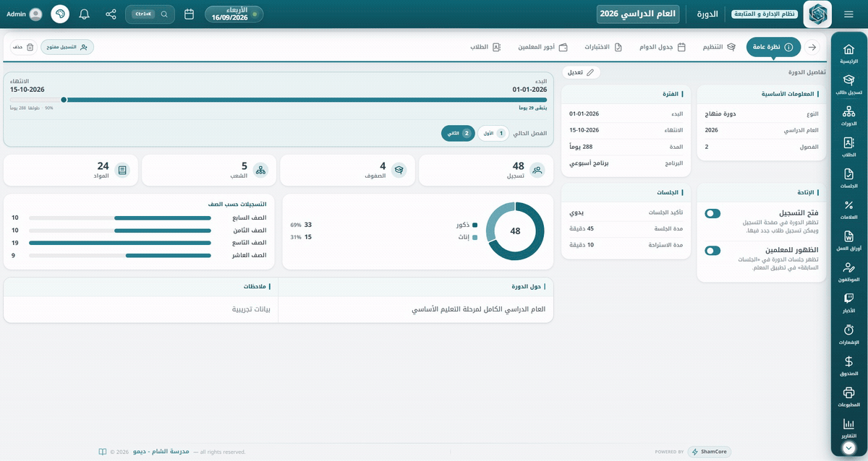Click the الصف التاسع enrollment bar
The image size is (868, 461).
(120, 243)
